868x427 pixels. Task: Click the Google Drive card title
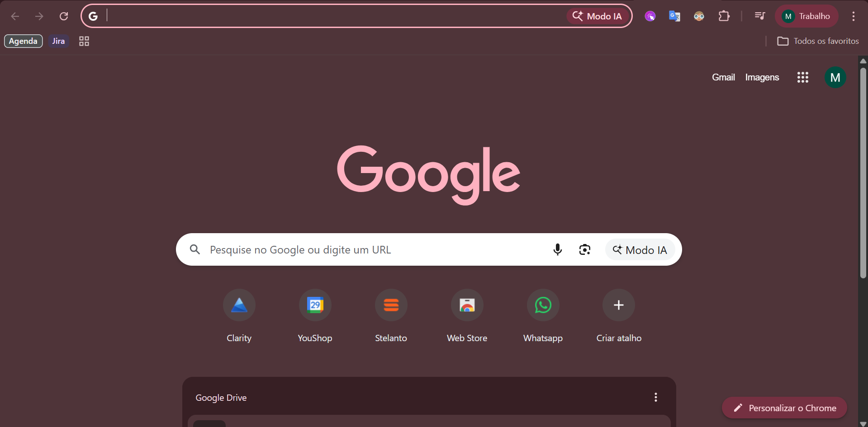pos(221,398)
